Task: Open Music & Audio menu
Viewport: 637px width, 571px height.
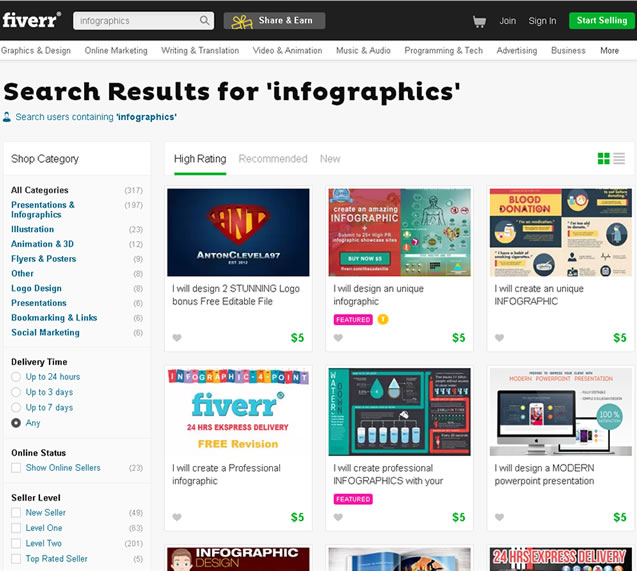Action: pyautogui.click(x=363, y=51)
